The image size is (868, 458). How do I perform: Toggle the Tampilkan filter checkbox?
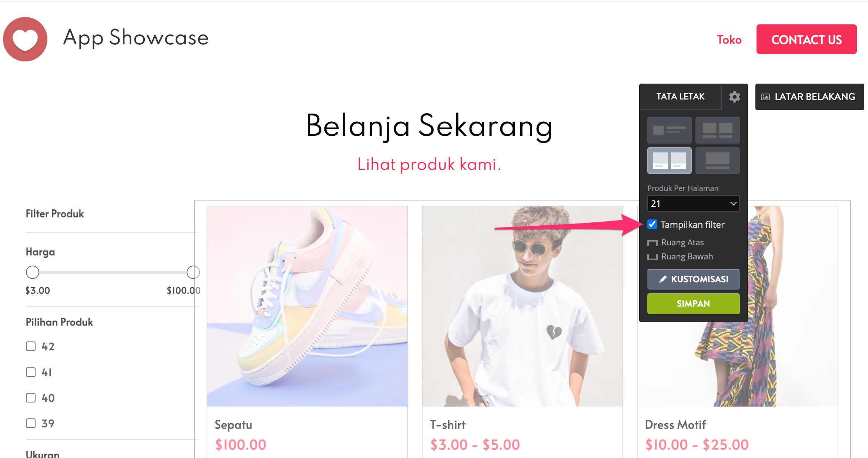[652, 224]
